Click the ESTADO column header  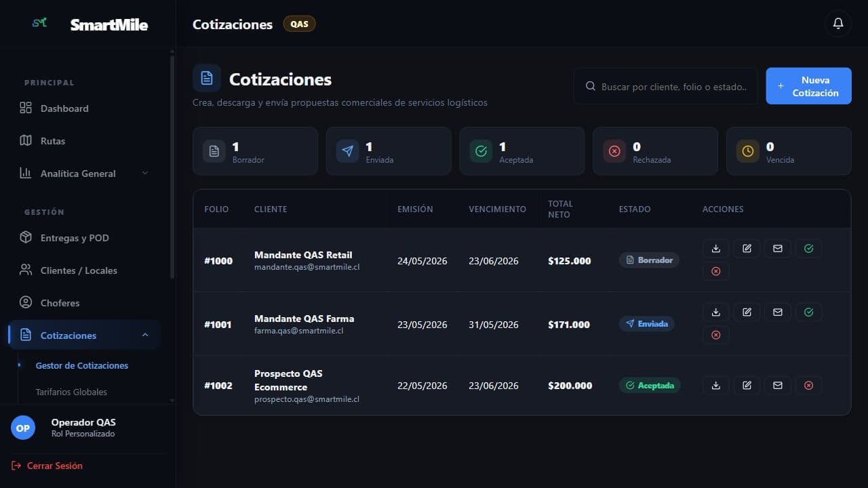point(635,209)
